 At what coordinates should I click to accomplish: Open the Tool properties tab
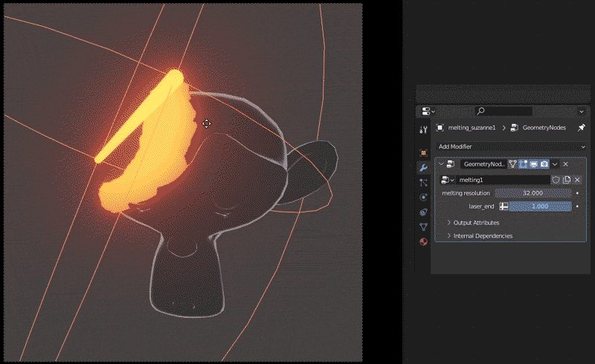tap(423, 130)
